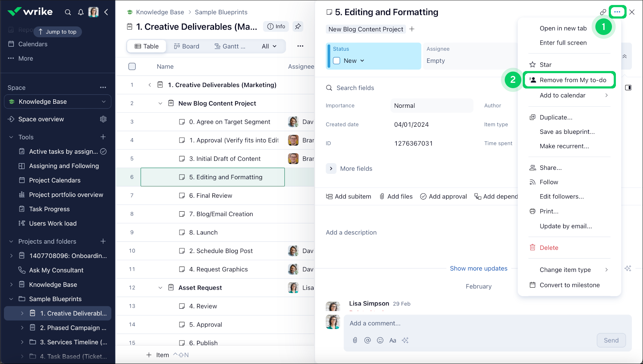Screen dimensions: 643x364
Task: Toggle the New status checkbox
Action: click(x=336, y=61)
